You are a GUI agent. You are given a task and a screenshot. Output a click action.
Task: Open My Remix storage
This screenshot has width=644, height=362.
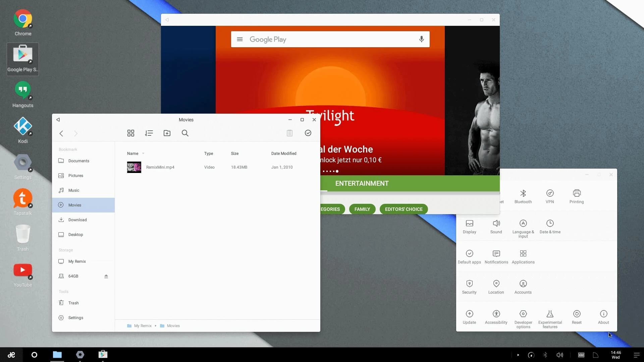tap(83, 261)
